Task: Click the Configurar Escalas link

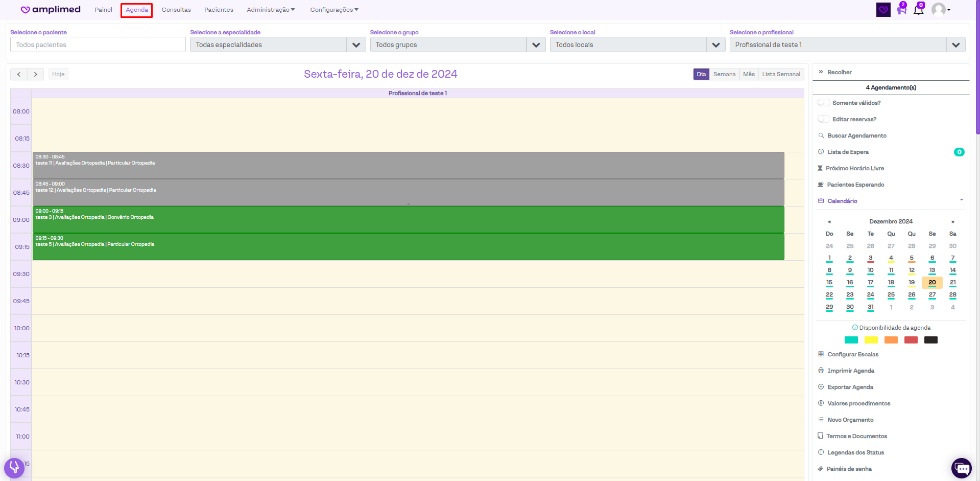Action: [853, 354]
